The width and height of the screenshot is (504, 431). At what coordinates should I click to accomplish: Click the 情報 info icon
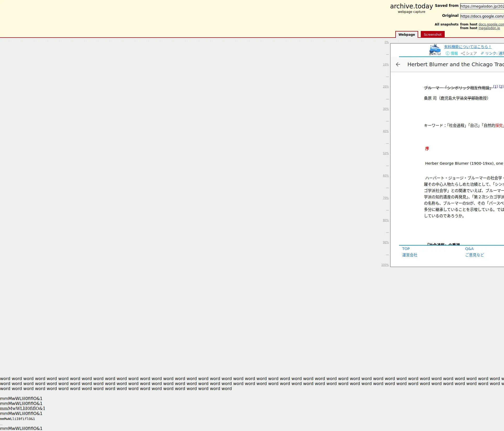click(x=448, y=53)
